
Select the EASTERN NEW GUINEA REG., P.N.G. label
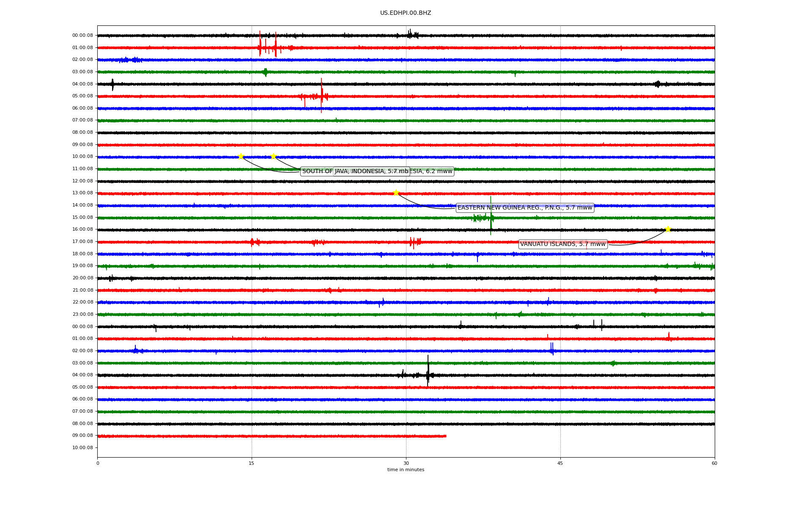[x=525, y=208]
